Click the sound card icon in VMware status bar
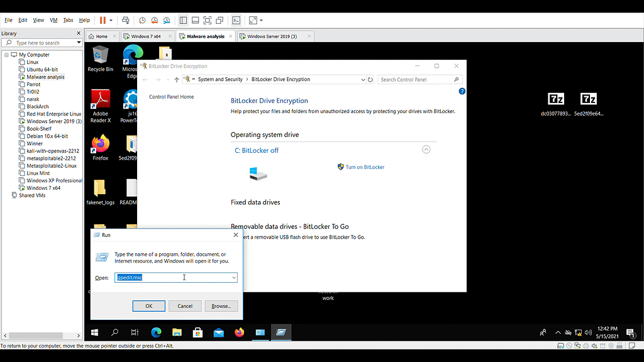The height and width of the screenshot is (362, 644). 594,346
